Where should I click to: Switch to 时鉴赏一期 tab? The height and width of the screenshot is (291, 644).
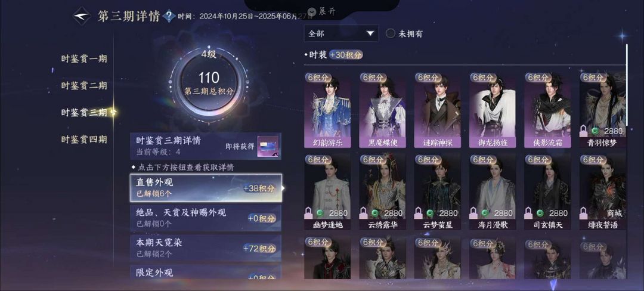(84, 58)
